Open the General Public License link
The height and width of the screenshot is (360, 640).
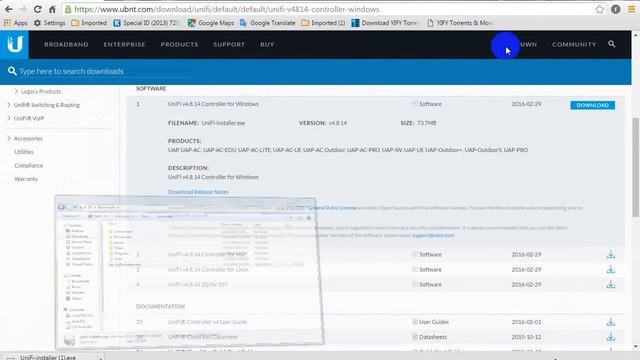click(332, 208)
